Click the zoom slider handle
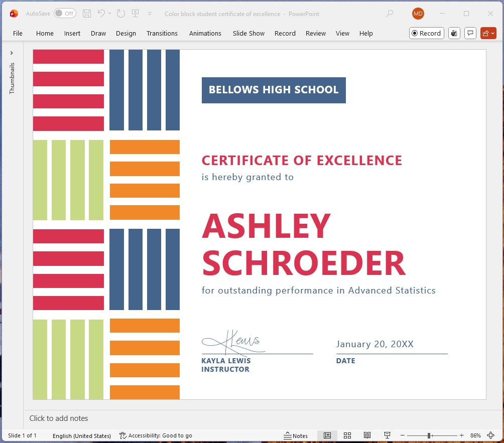Image resolution: width=504 pixels, height=443 pixels. (429, 435)
